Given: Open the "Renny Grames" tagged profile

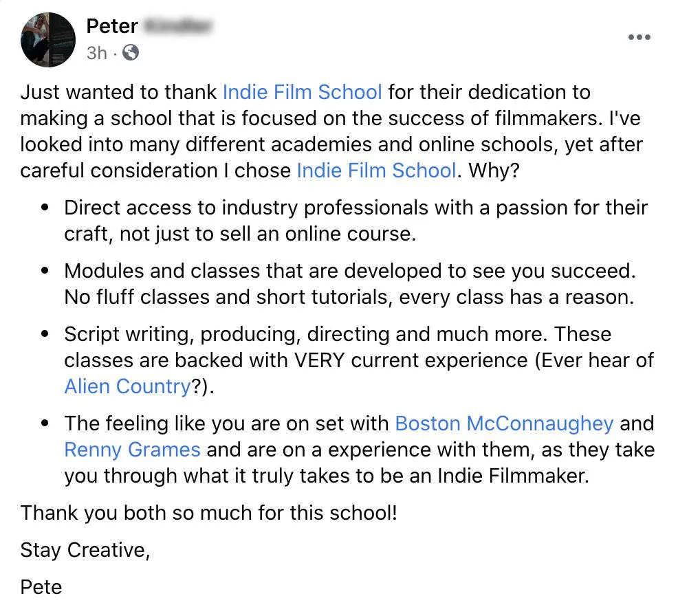Looking at the screenshot, I should click(x=132, y=450).
